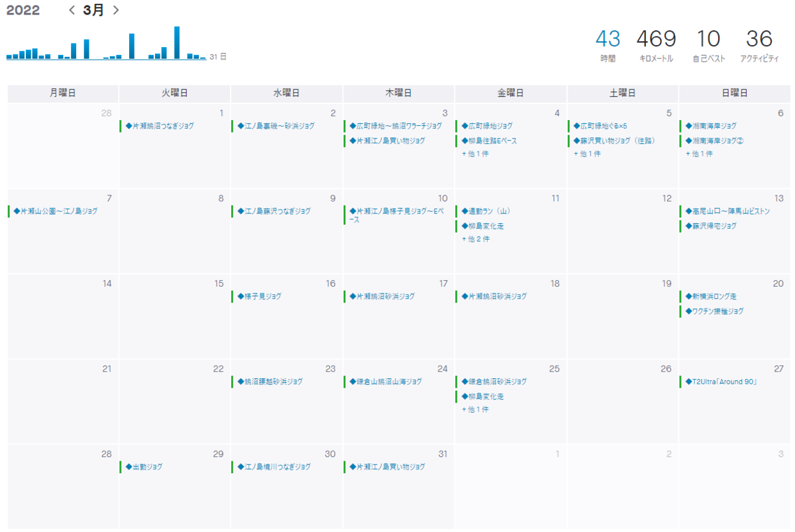Expand '+ 他 1 件' on March 25
The image size is (795, 532).
[475, 410]
